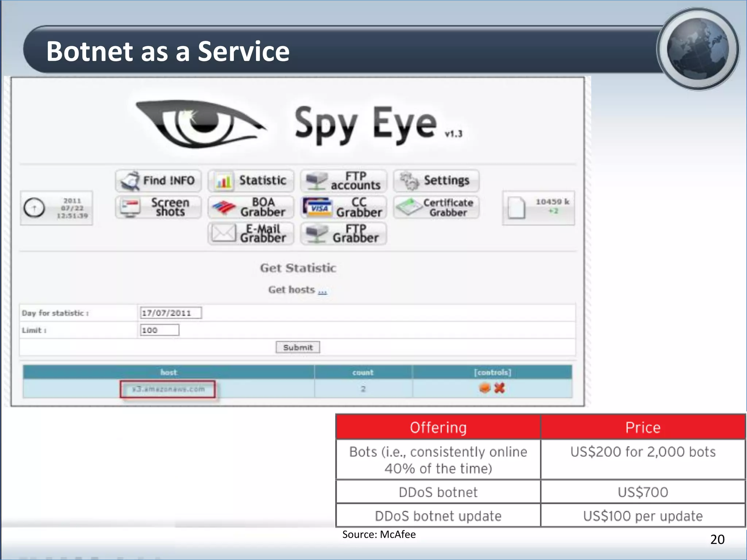Click the Find INFO magnifier icon
The image size is (747, 560).
[x=130, y=181]
